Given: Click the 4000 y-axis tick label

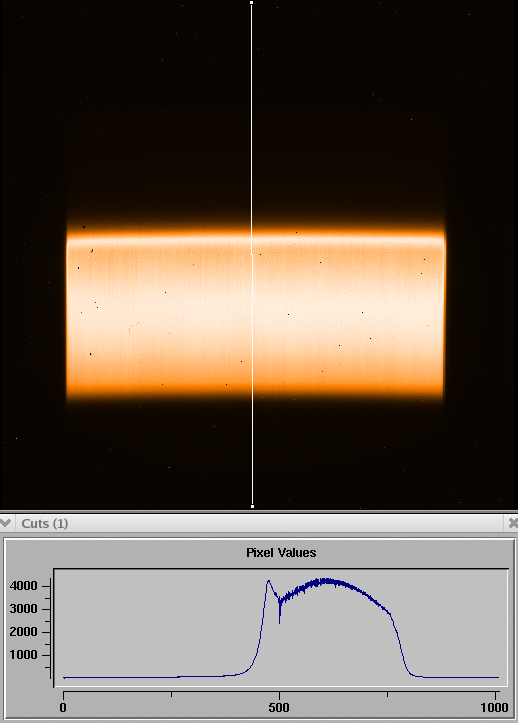Looking at the screenshot, I should 23,586.
